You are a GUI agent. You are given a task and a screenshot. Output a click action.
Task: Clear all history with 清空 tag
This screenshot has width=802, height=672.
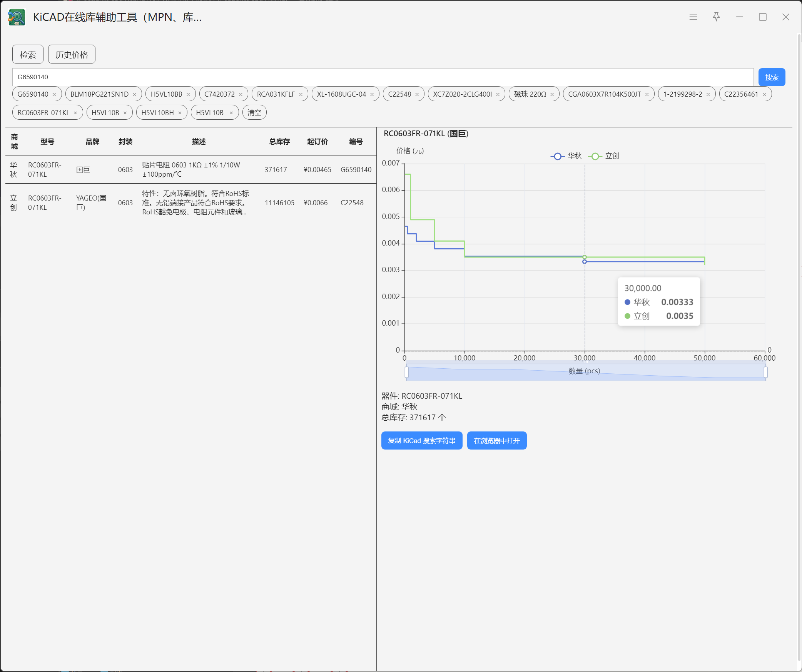[254, 113]
